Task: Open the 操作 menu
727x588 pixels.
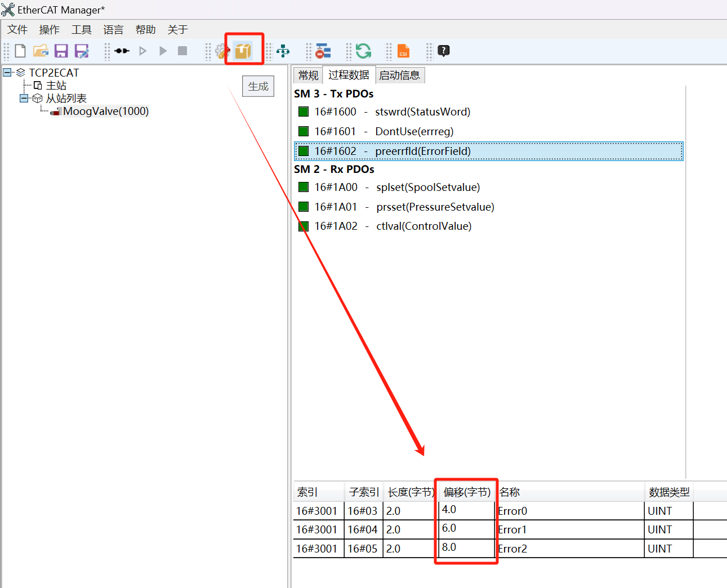Action: click(x=50, y=29)
